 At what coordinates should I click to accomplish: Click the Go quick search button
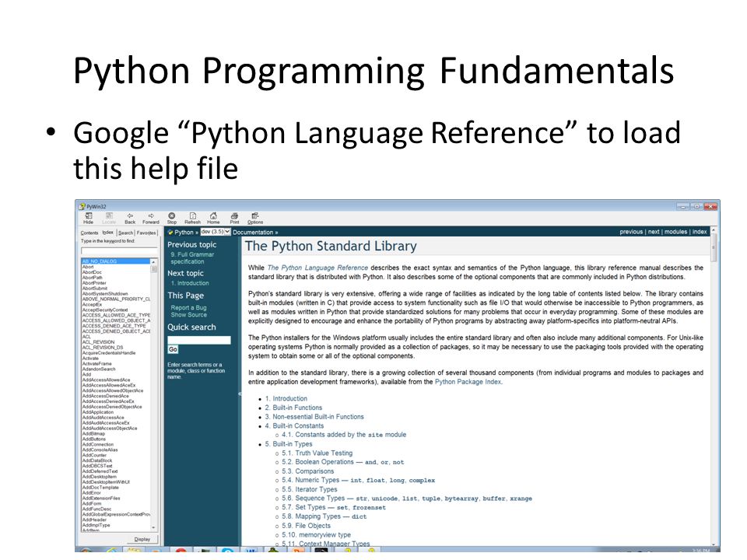coord(173,349)
